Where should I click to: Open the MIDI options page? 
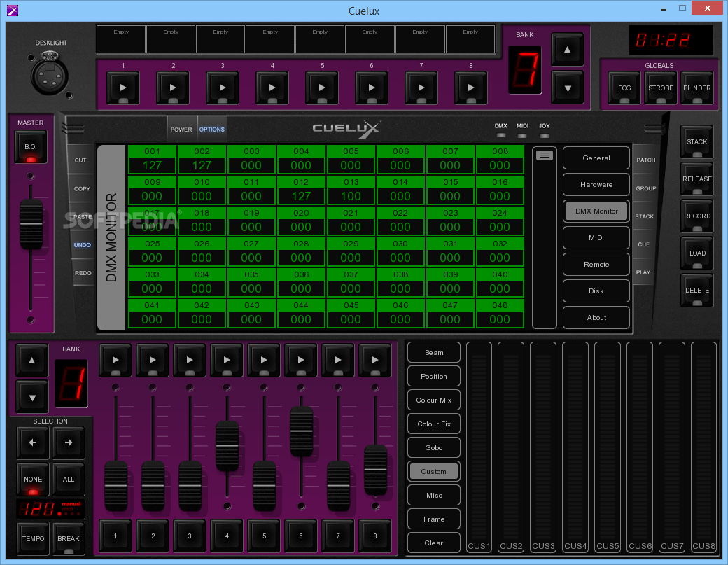[596, 238]
